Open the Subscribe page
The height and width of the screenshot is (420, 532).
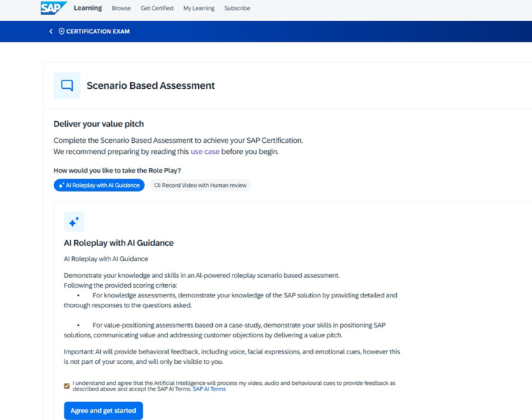coord(237,8)
